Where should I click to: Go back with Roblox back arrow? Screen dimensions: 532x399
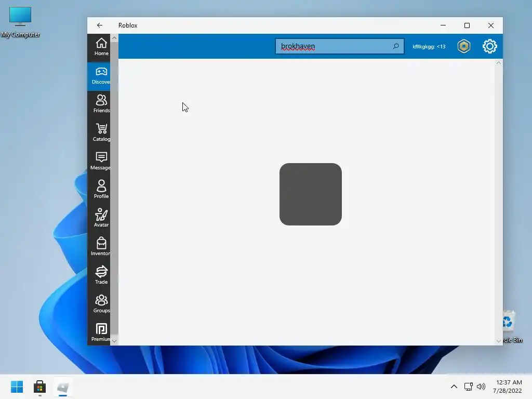pyautogui.click(x=99, y=25)
